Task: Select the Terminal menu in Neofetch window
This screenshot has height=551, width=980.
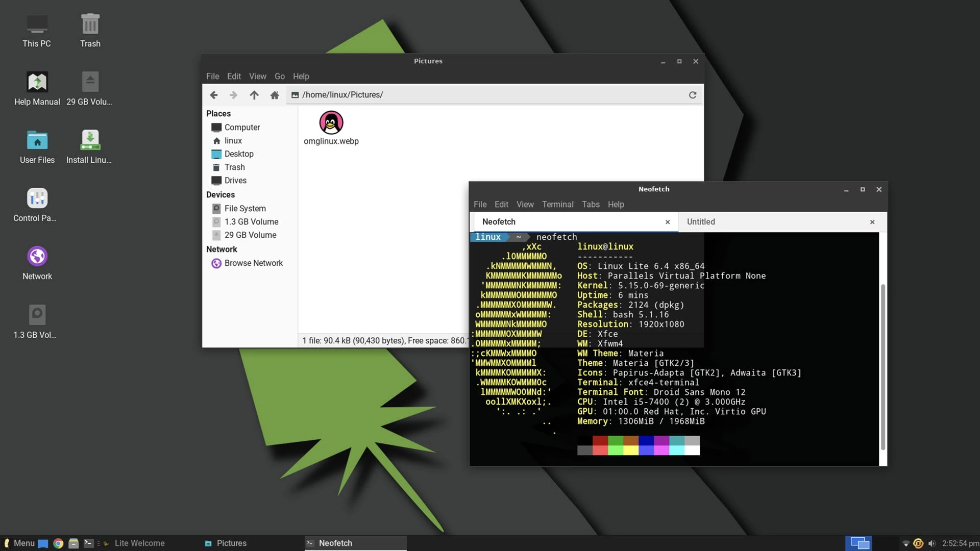Action: (x=557, y=205)
